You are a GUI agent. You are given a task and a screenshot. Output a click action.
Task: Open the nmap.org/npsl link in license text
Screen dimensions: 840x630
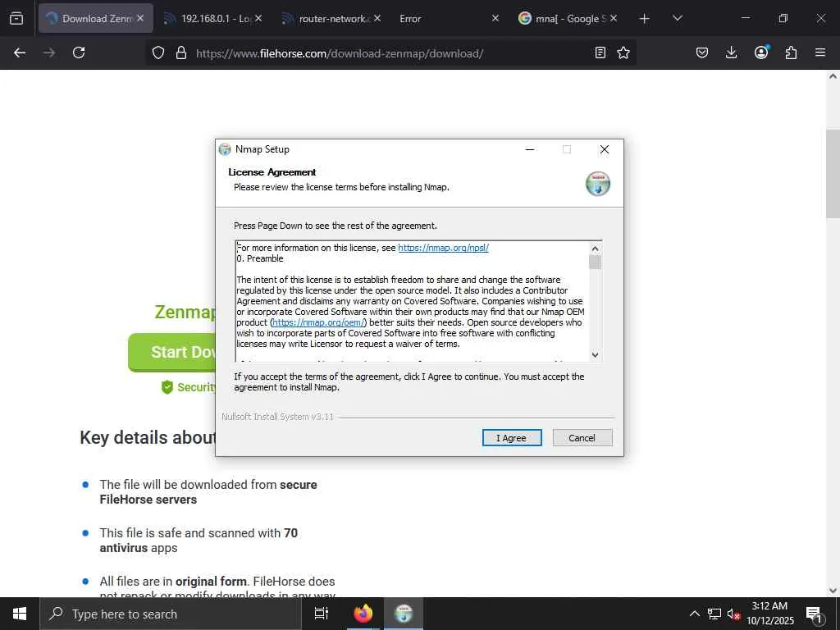(x=443, y=248)
